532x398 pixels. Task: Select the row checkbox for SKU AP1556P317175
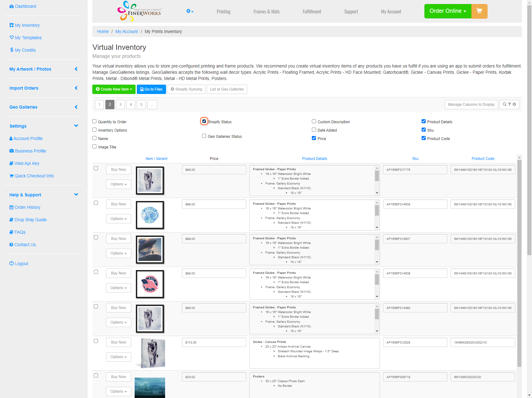[x=96, y=168]
